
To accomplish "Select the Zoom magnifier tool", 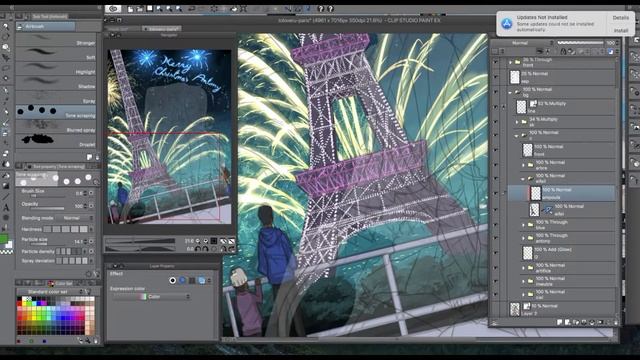I will point(6,27).
